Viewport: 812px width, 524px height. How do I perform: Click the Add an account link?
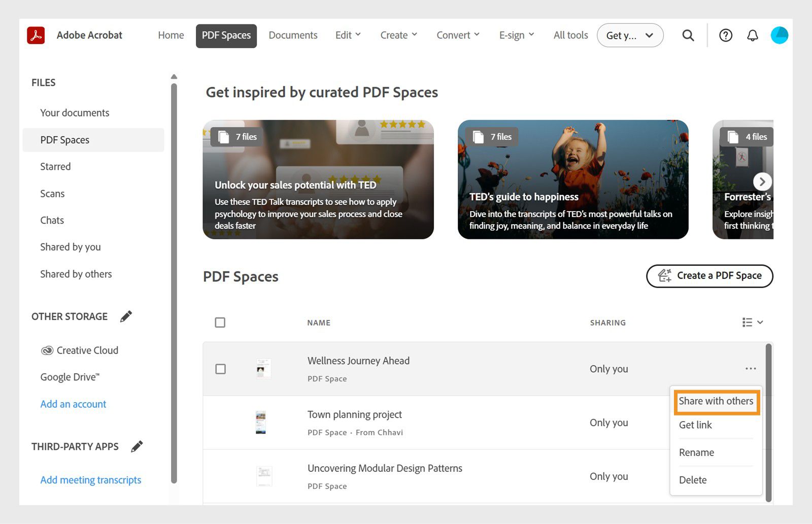[73, 404]
